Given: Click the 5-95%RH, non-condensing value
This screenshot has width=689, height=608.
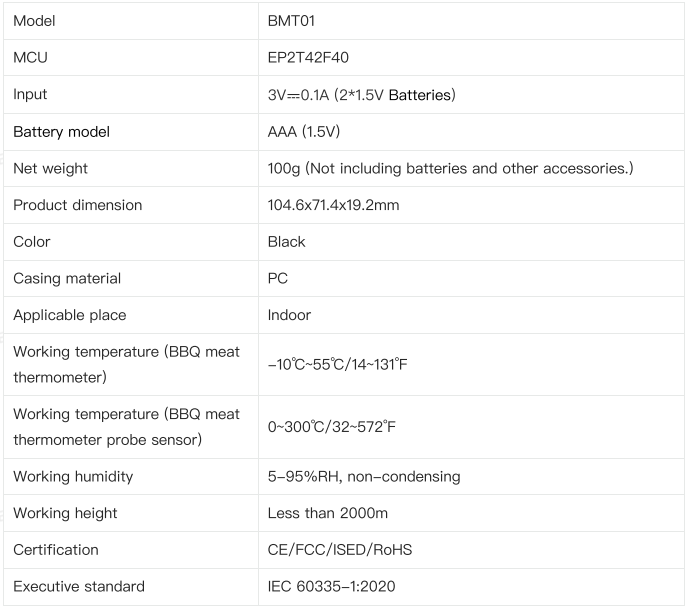Looking at the screenshot, I should point(364,477).
